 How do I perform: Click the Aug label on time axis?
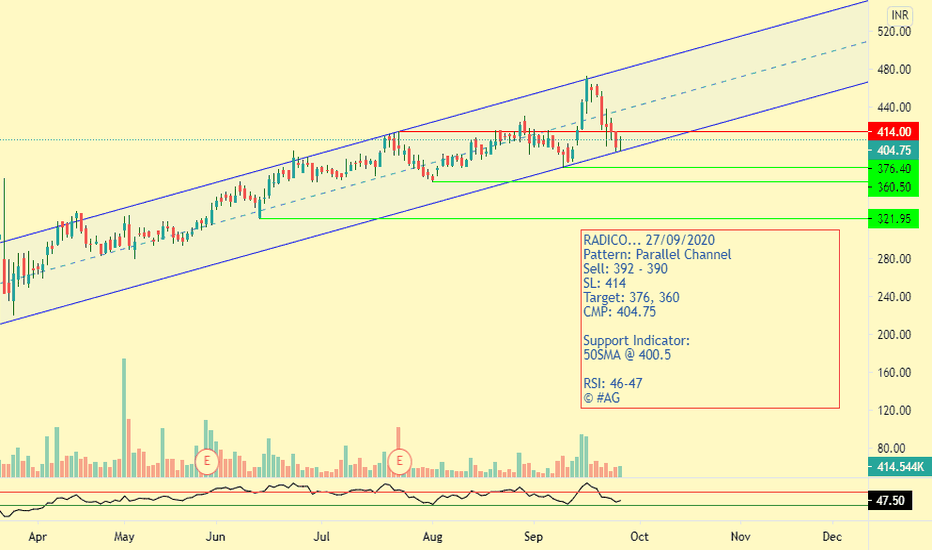coord(432,536)
